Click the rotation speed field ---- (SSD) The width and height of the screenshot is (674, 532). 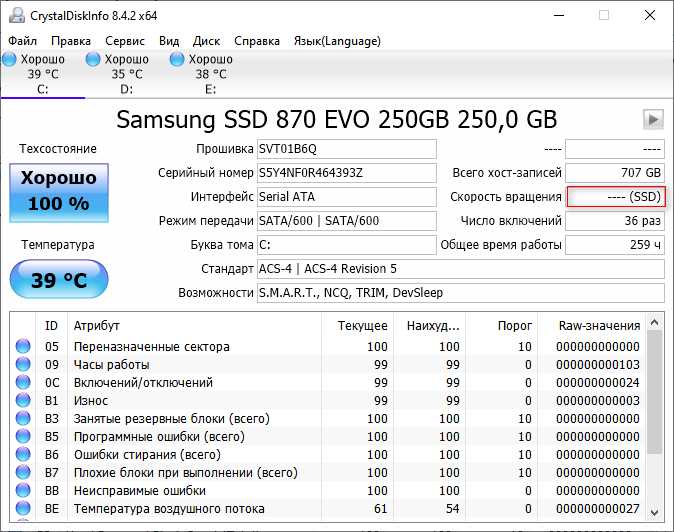[x=616, y=197]
